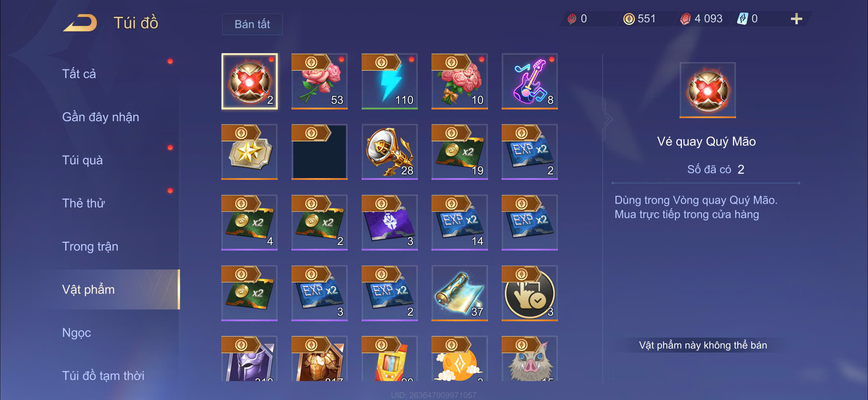Open the Gần đây nhận tab

[x=100, y=117]
